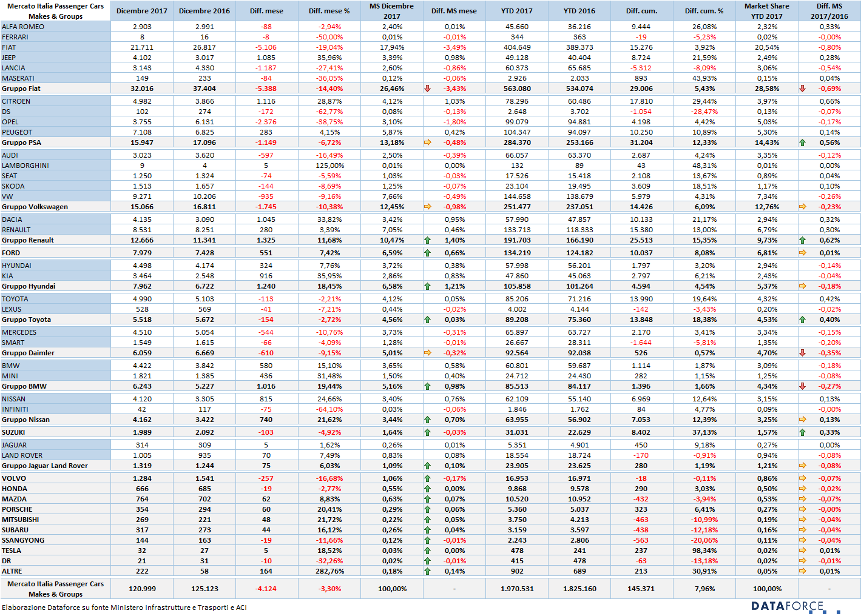The width and height of the screenshot is (861, 616).
Task: Select the Market Share YTD 2017 header
Action: [767, 11]
